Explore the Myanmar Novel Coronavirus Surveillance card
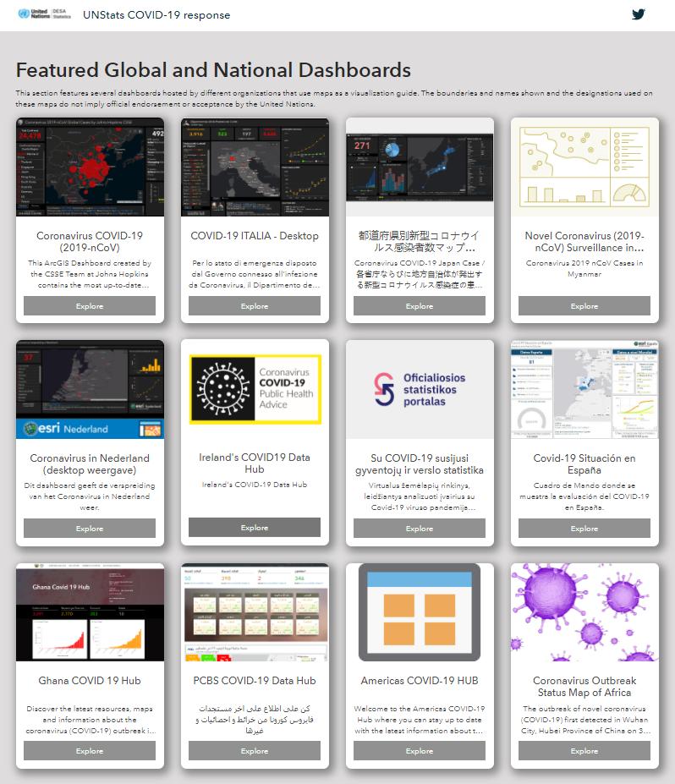675x784 pixels. pyautogui.click(x=584, y=306)
